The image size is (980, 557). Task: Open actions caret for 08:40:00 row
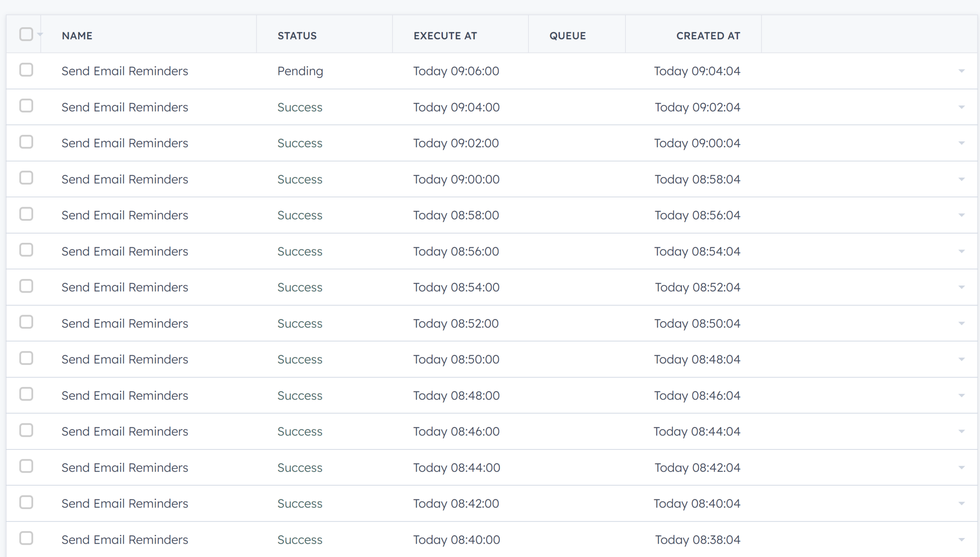coord(961,539)
